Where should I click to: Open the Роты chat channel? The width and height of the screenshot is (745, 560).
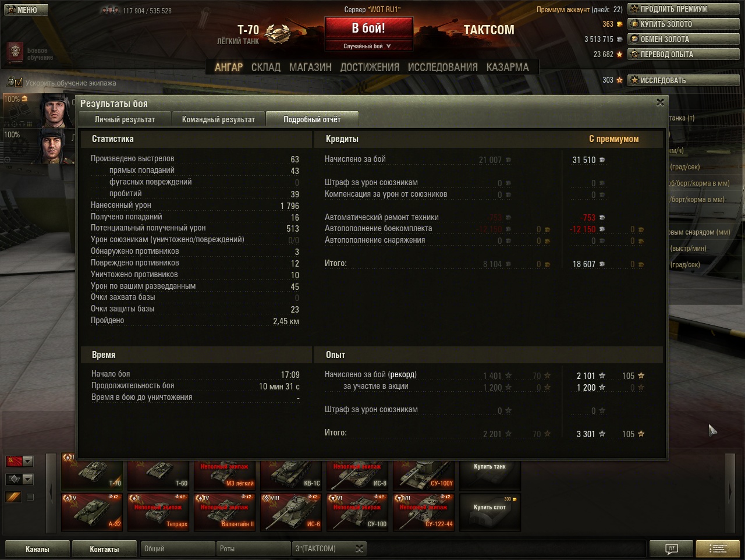253,548
